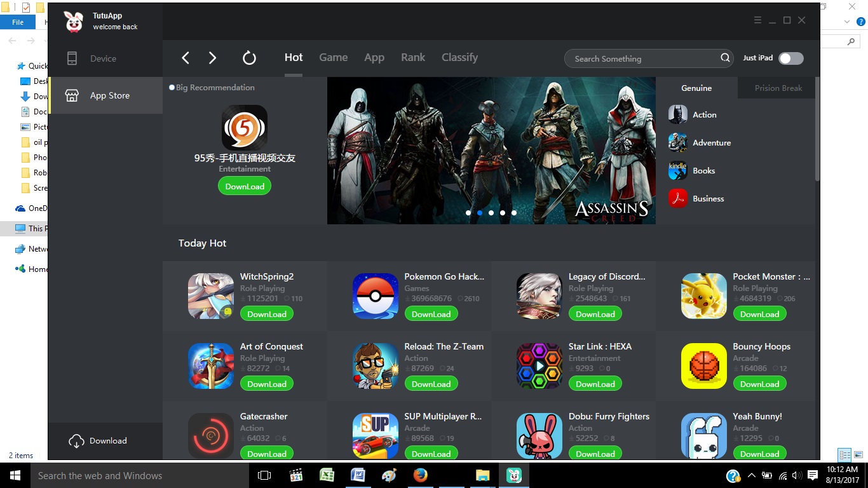Click the 95秀 recommended app icon
The width and height of the screenshot is (868, 488).
245,128
